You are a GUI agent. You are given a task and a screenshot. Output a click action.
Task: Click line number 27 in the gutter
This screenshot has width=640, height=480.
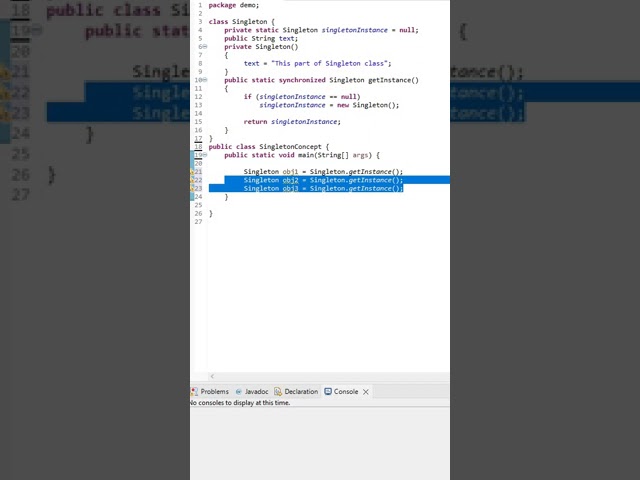pos(198,222)
